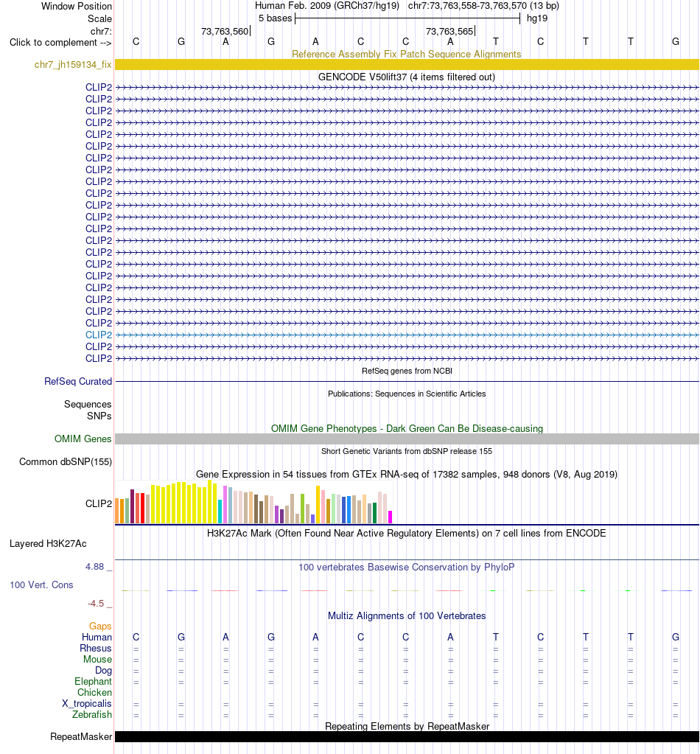Image resolution: width=700 pixels, height=754 pixels.
Task: Open 'Multiz Alignments of 100 Vertebrates' title
Action: click(x=407, y=616)
